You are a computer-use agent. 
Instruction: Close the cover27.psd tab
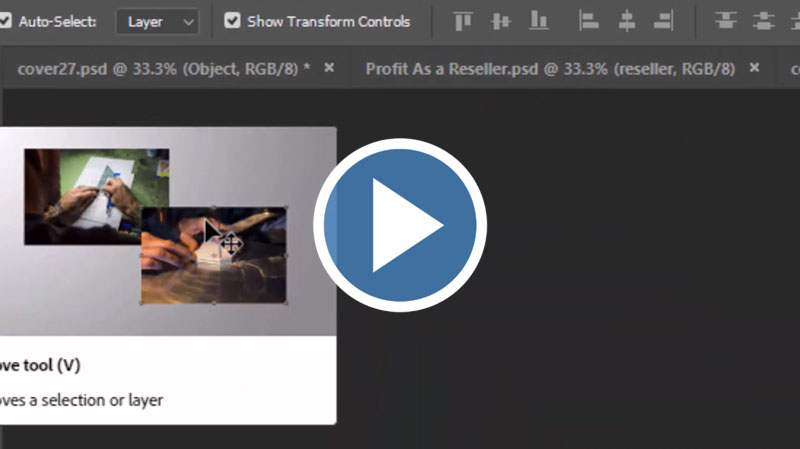click(329, 68)
